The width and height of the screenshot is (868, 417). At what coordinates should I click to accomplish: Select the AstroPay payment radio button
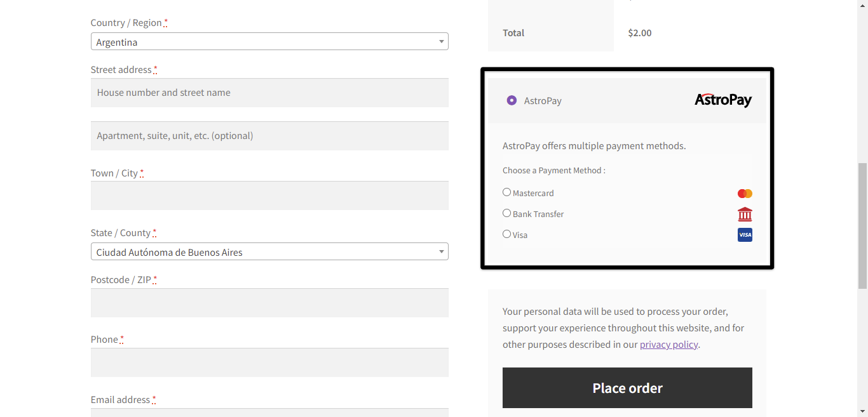[512, 100]
